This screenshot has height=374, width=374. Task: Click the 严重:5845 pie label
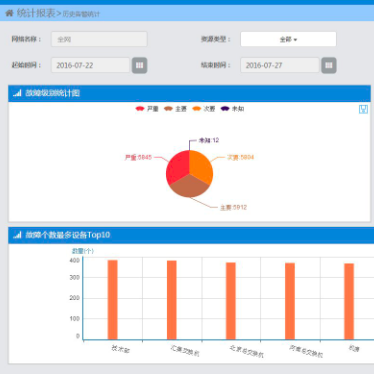pos(138,157)
